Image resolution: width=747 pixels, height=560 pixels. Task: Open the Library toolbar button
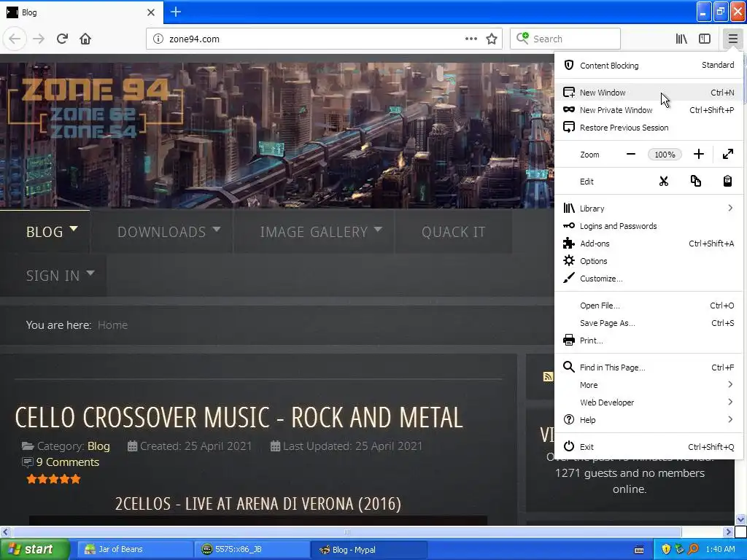pyautogui.click(x=681, y=39)
